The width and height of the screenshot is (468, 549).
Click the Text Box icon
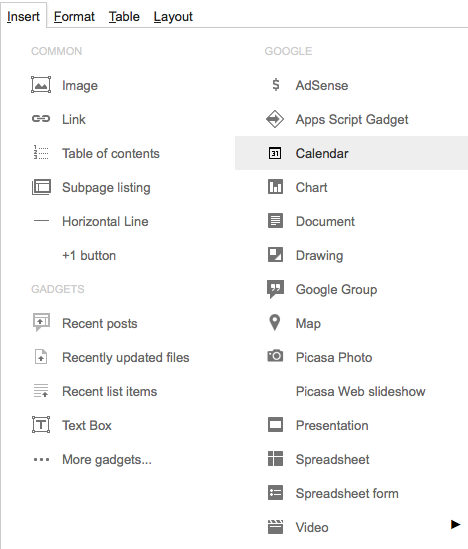pyautogui.click(x=41, y=425)
